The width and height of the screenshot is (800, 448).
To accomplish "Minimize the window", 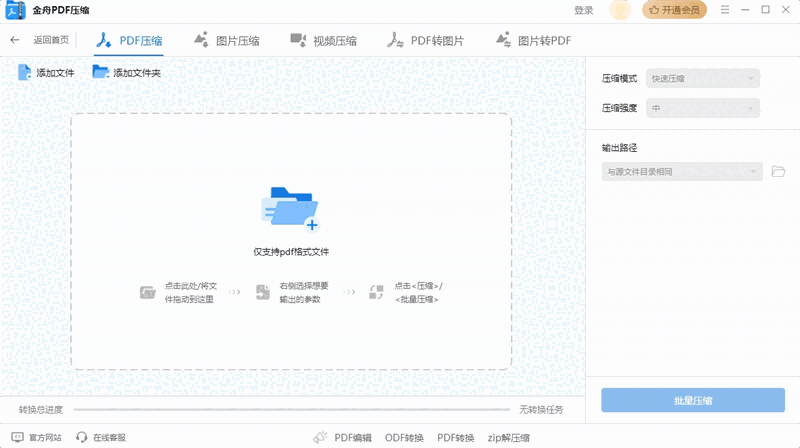I will click(x=745, y=10).
